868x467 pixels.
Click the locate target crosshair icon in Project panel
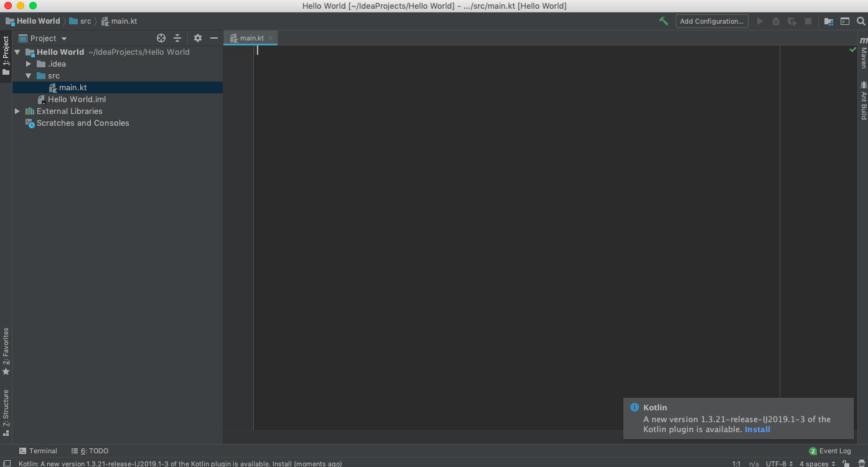click(x=161, y=38)
